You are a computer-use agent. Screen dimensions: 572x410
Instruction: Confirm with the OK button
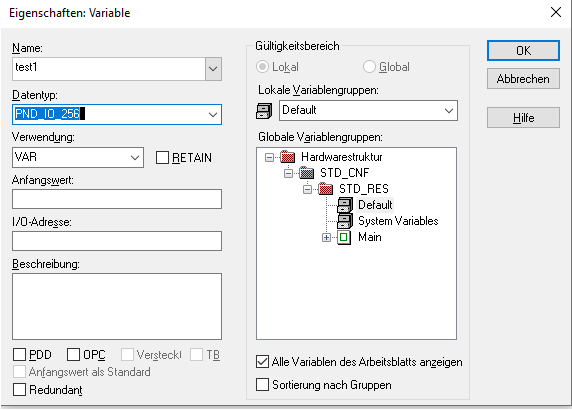(523, 50)
